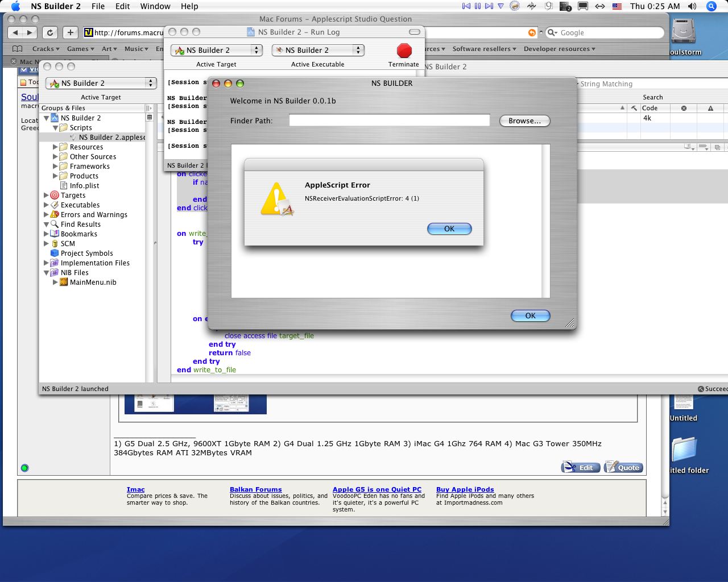Click the green online status dot

click(24, 468)
